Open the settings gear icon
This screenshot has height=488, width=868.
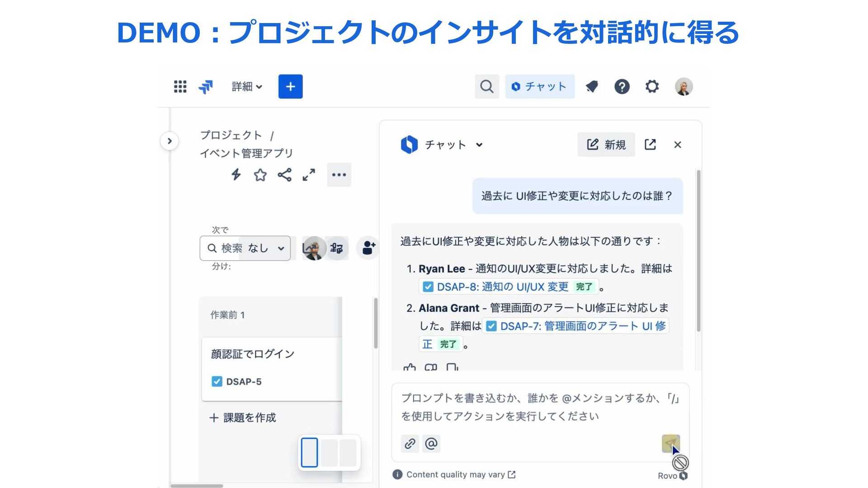(651, 86)
